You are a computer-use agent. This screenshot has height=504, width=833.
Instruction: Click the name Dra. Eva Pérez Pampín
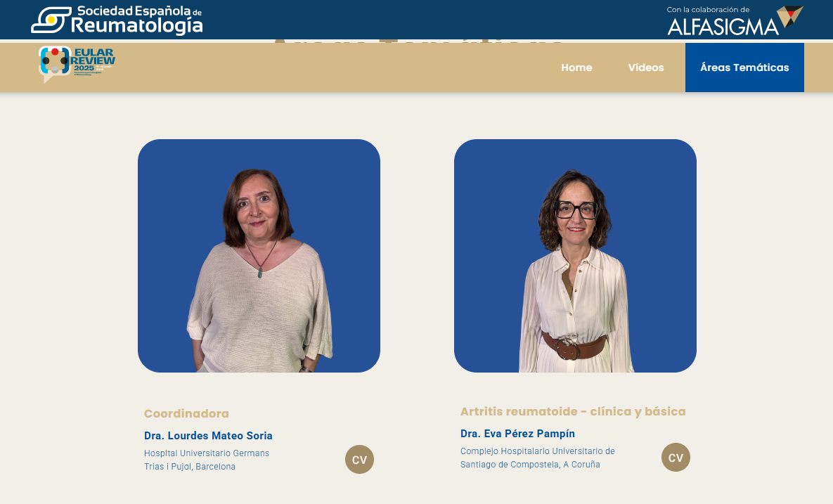[517, 434]
